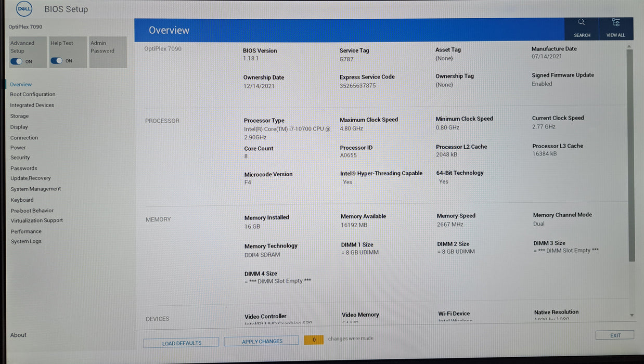Open Keyboard settings
This screenshot has height=364, width=644.
(x=22, y=200)
